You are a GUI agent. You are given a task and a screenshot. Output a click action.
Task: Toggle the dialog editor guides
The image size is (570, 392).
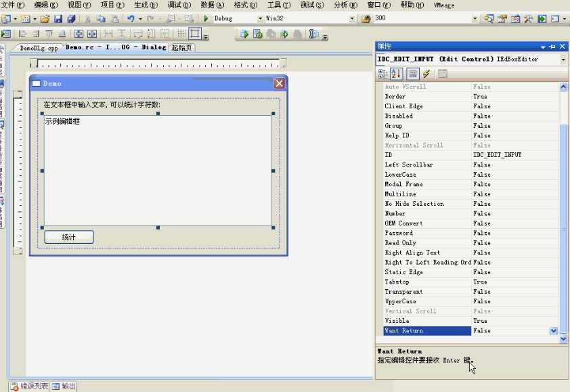point(195,34)
